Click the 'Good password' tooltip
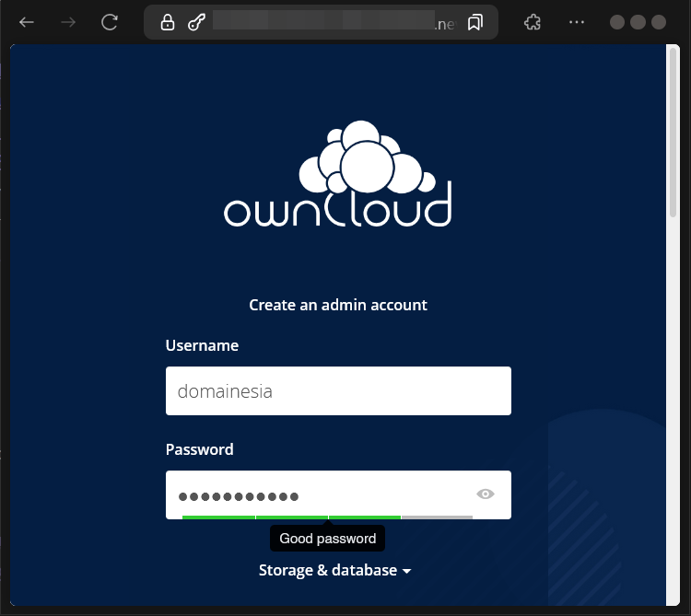The width and height of the screenshot is (691, 616). (x=327, y=538)
